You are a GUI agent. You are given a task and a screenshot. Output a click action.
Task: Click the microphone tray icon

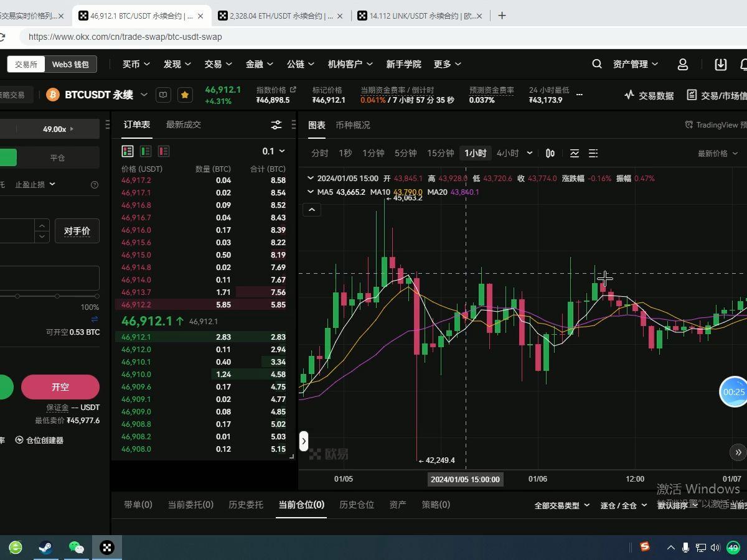685,548
